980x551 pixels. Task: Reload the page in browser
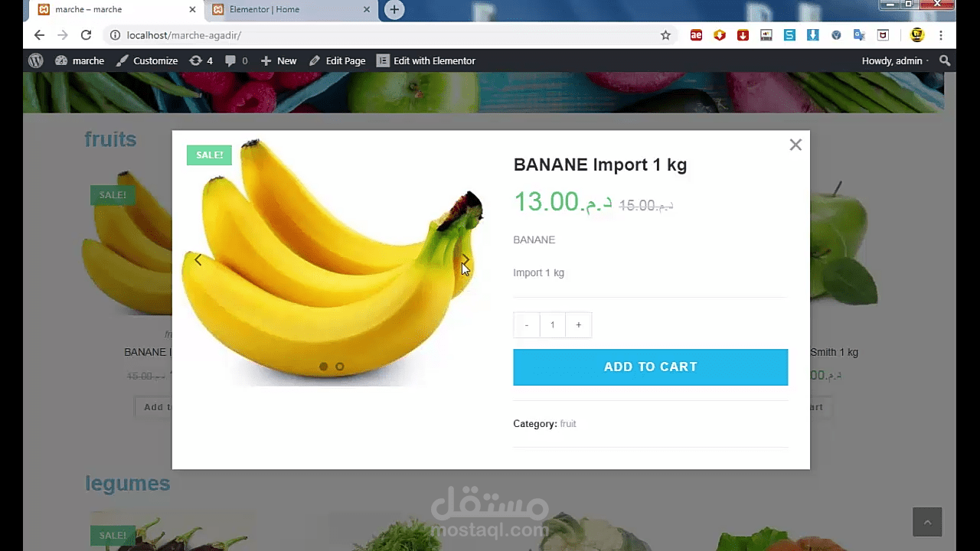[x=86, y=35]
